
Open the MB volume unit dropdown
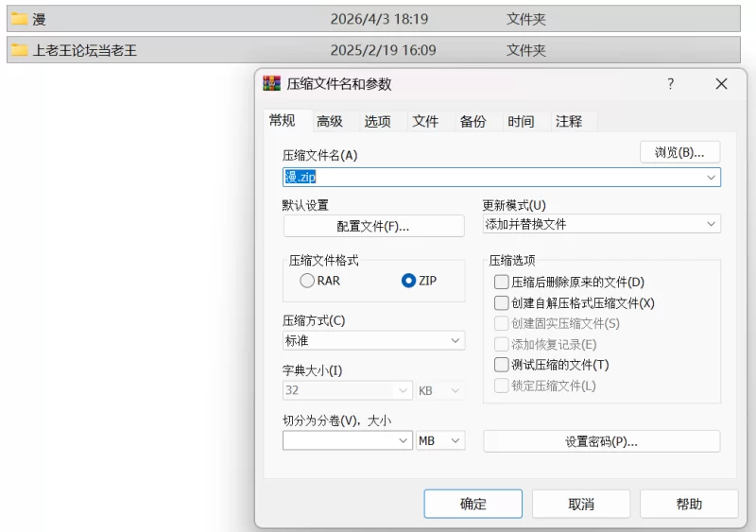click(441, 440)
